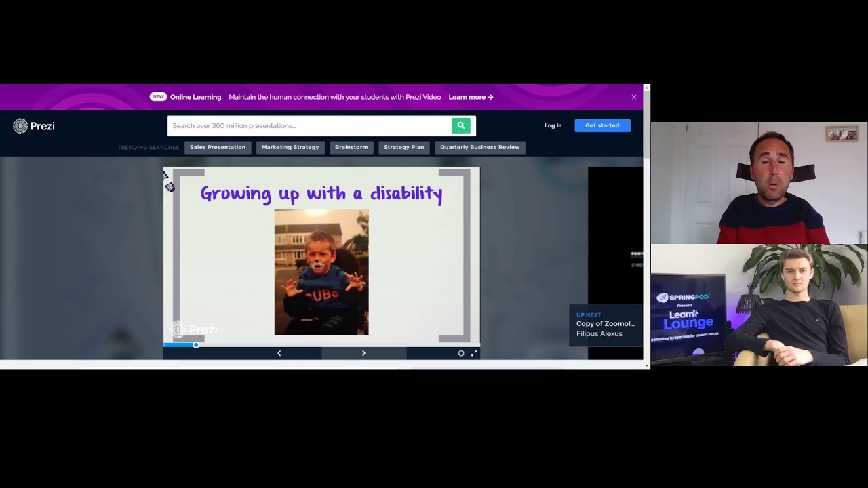Image resolution: width=868 pixels, height=488 pixels.
Task: Follow the Learn more link in banner
Action: (471, 97)
